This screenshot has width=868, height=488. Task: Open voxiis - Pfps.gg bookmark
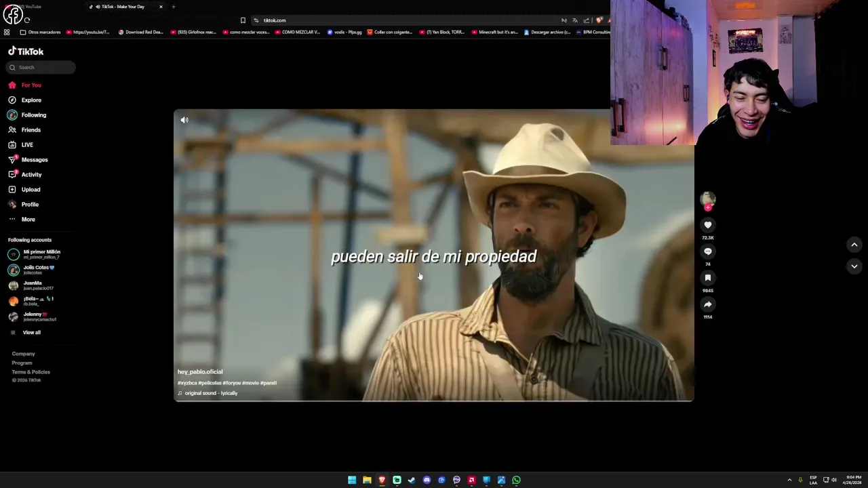pyautogui.click(x=344, y=32)
